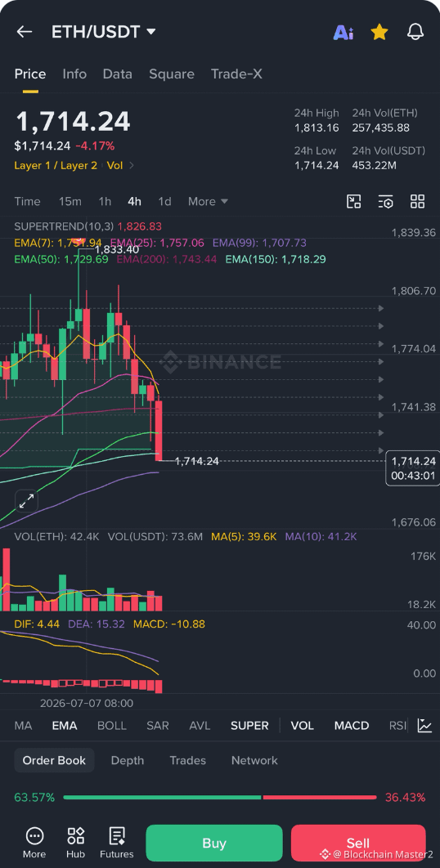Open the grid layout icon
This screenshot has width=440, height=868.
point(417,202)
